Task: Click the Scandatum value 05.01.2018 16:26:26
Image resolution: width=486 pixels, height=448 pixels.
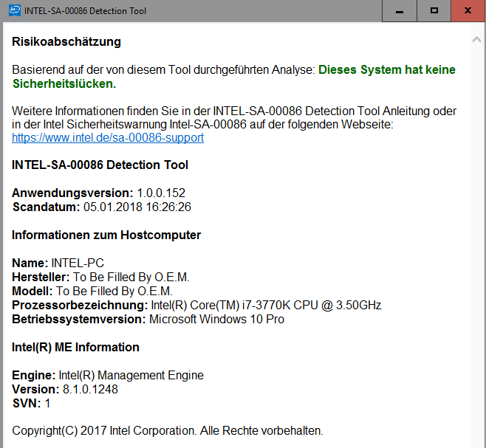Action: click(x=137, y=207)
